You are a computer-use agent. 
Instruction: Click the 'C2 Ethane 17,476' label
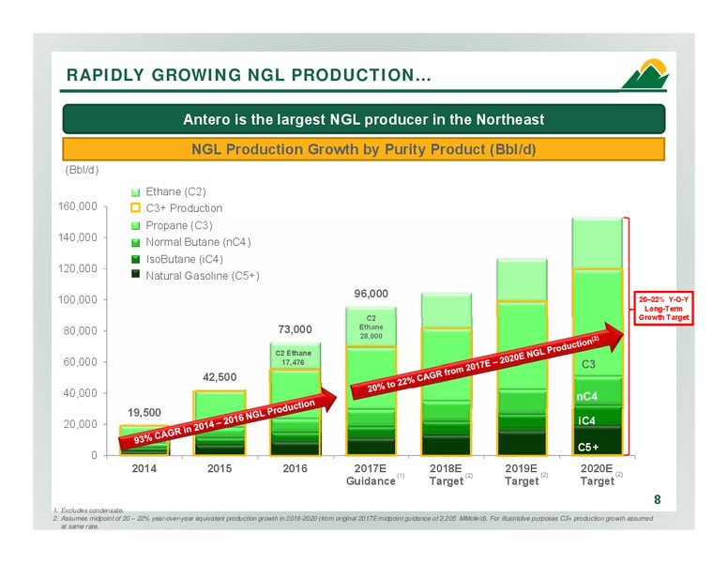coord(294,358)
